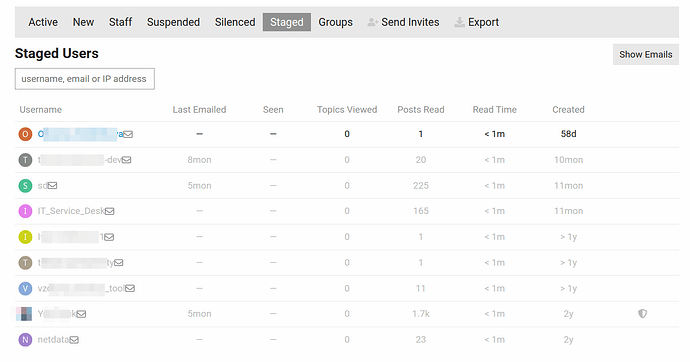Click the pixelated photo avatar thumbnail
690x362 pixels.
[x=24, y=314]
